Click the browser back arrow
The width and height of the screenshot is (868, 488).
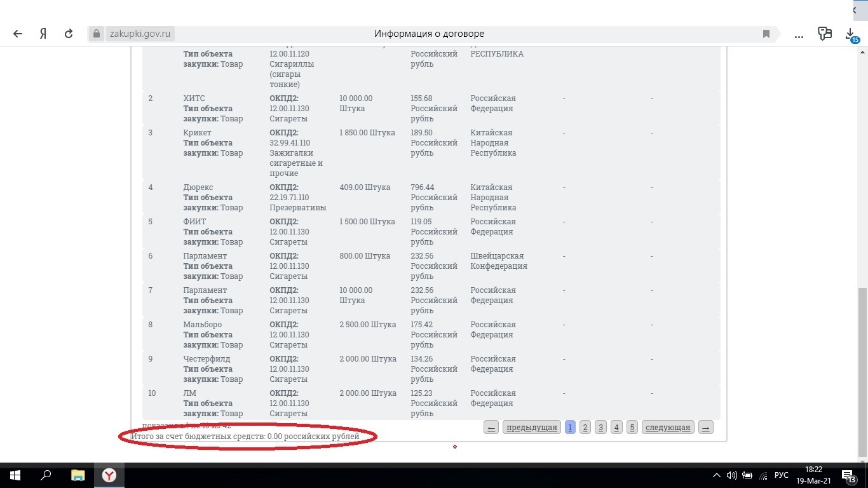tap(18, 34)
